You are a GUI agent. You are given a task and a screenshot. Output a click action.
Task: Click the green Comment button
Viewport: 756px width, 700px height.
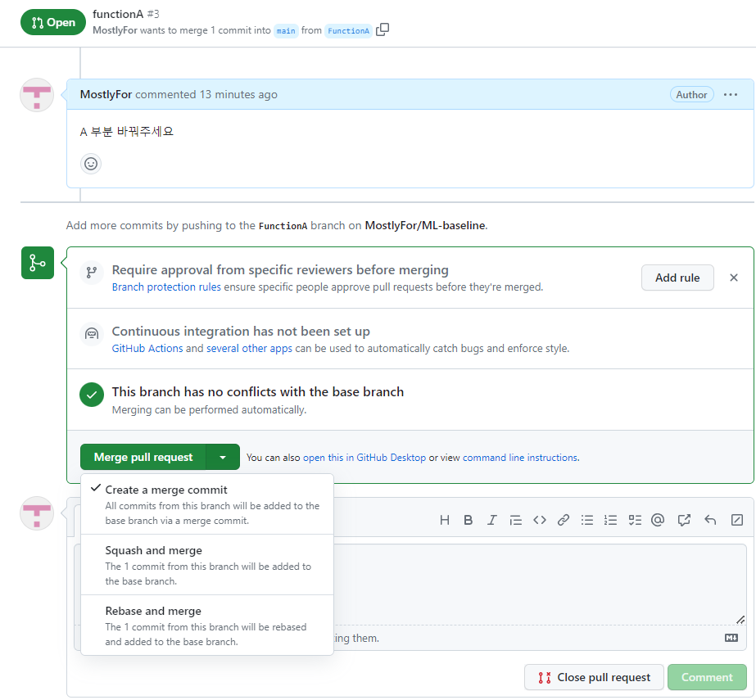click(x=707, y=677)
